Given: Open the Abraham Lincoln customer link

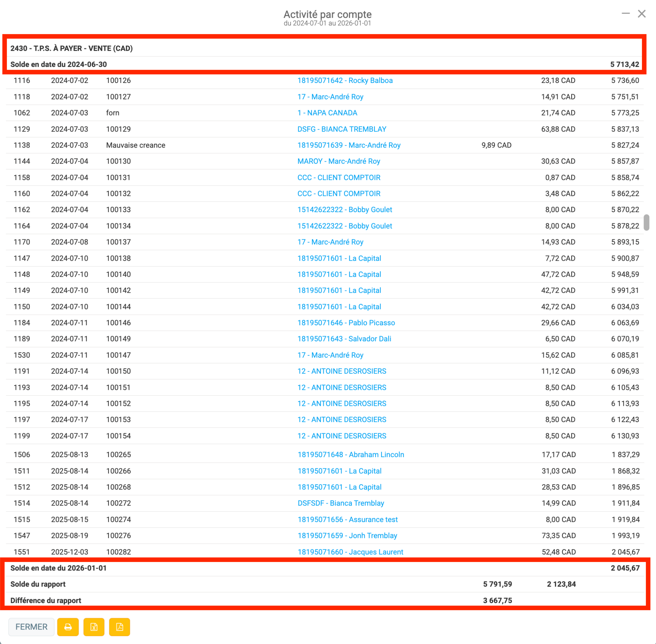Looking at the screenshot, I should (351, 454).
